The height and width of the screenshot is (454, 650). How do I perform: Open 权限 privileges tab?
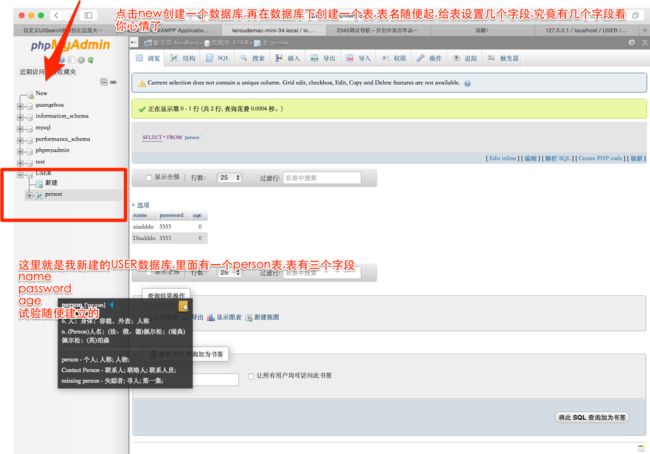coord(394,58)
